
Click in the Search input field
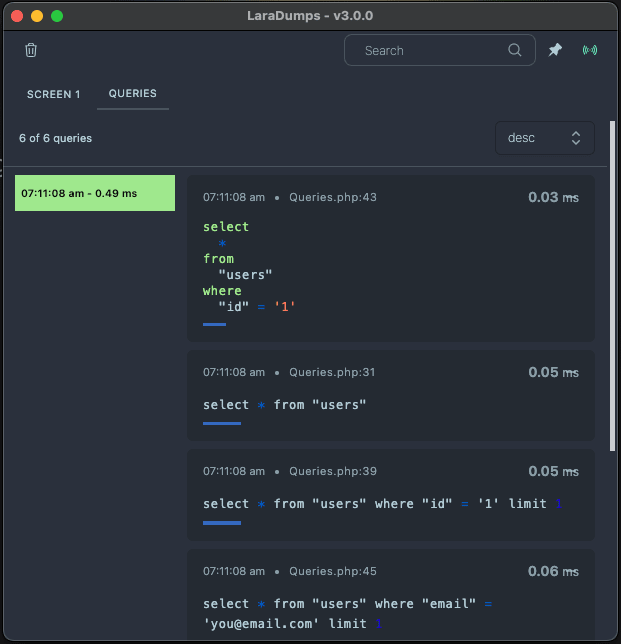430,50
